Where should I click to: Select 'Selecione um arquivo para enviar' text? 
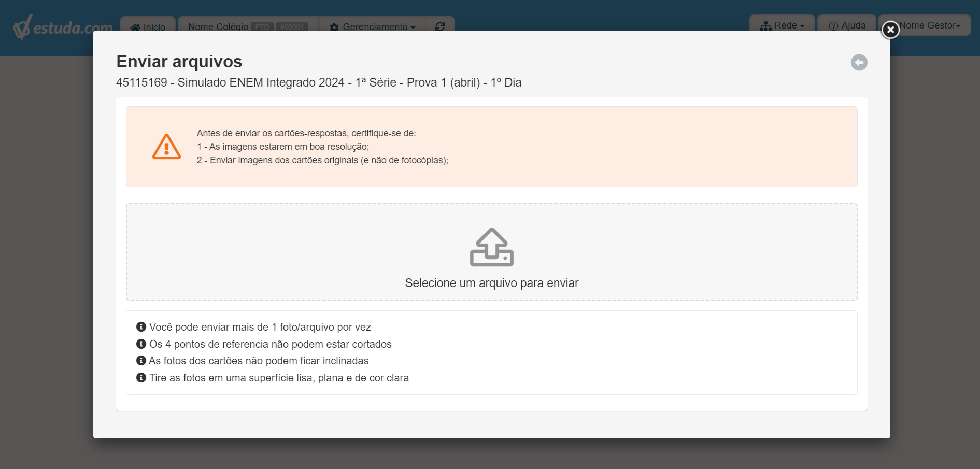point(491,283)
